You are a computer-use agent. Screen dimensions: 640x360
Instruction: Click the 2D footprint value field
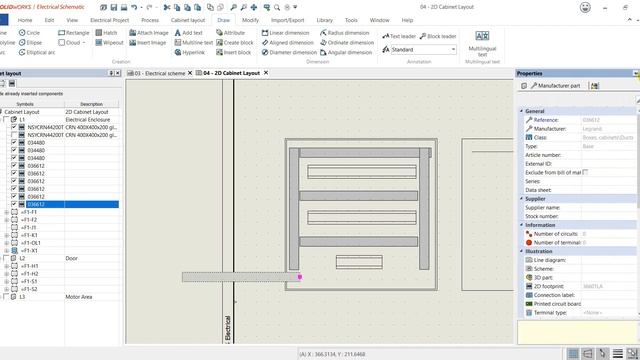coord(608,287)
